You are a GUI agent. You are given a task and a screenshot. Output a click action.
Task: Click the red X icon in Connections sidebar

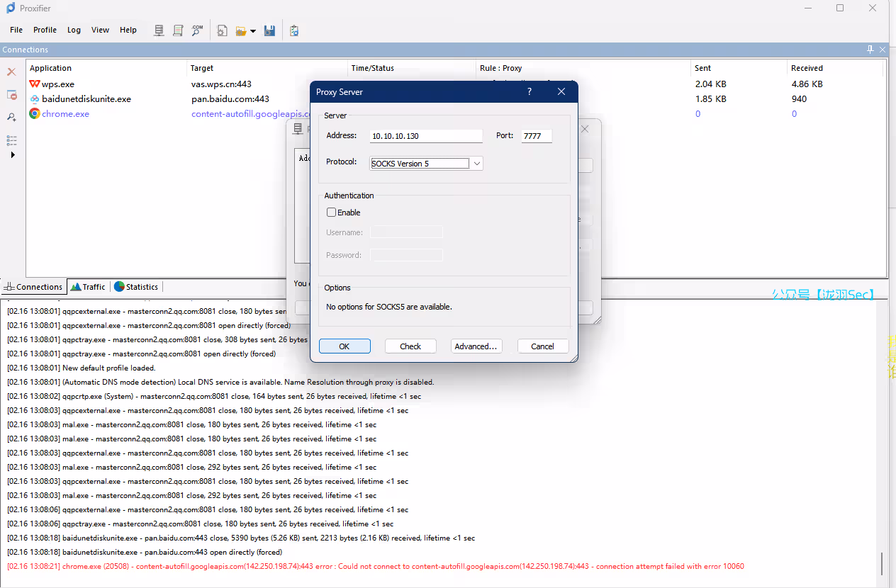pyautogui.click(x=11, y=72)
